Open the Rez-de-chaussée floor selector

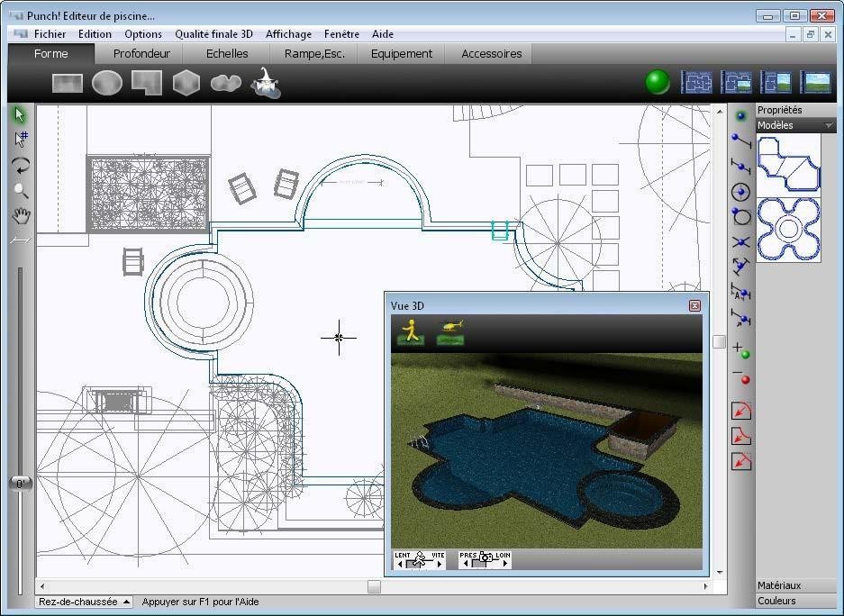84,602
